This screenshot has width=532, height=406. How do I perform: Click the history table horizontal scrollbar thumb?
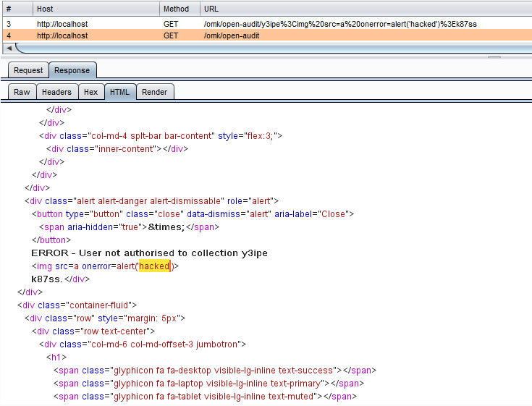click(274, 48)
